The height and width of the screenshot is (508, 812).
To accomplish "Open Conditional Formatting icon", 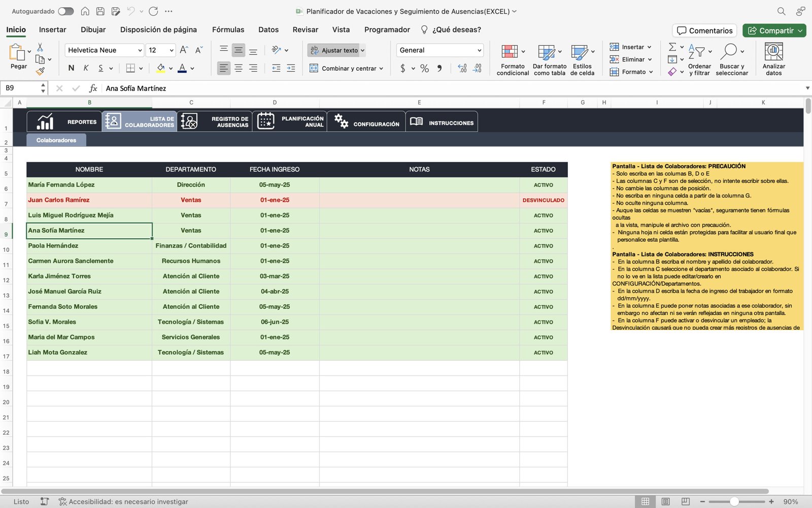I will click(x=510, y=52).
